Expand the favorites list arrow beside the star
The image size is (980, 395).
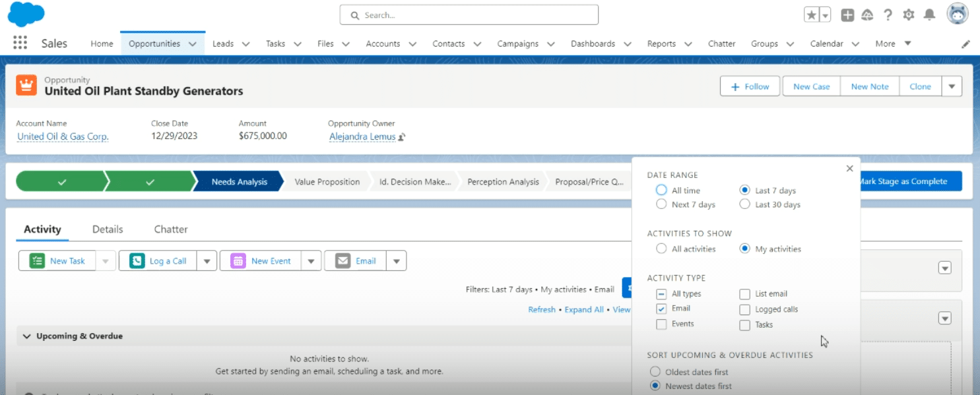click(825, 15)
